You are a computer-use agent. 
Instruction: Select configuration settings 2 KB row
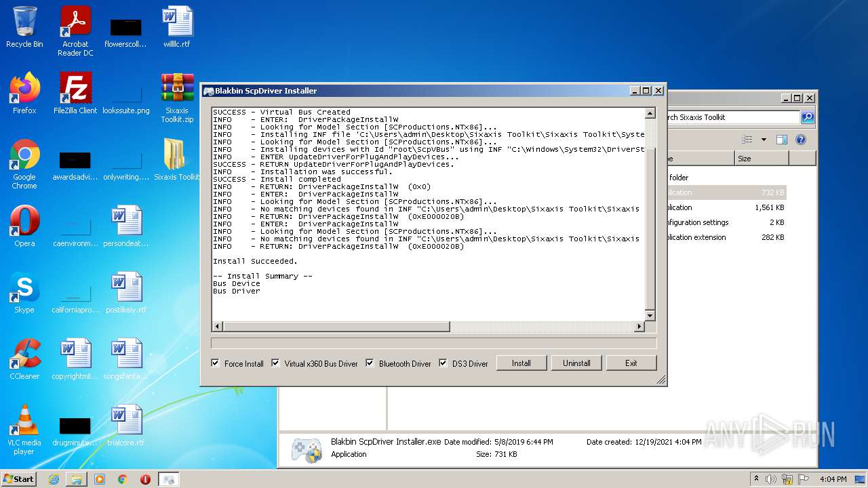click(x=726, y=222)
